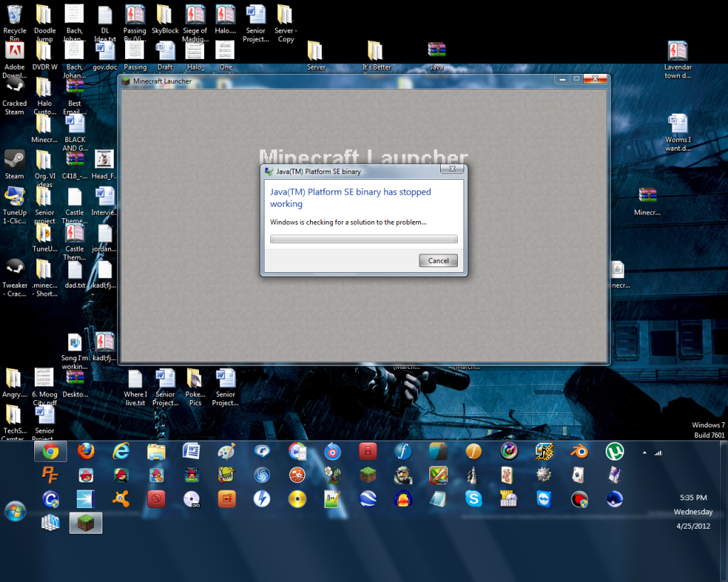Viewport: 728px width, 582px height.
Task: Select the Minecr... WinRAR archive on desktop
Action: [647, 202]
